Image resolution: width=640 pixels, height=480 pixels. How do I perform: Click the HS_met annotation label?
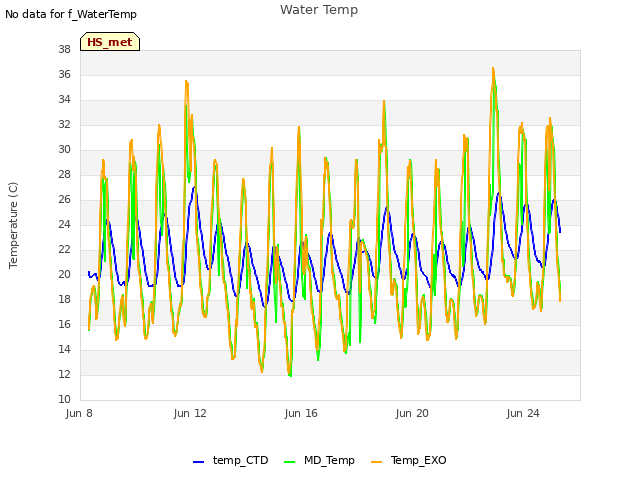110,42
